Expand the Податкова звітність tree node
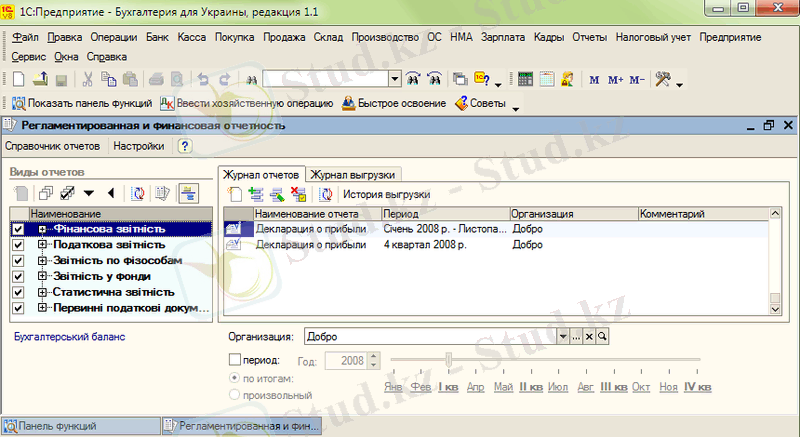800x437 pixels. [x=42, y=245]
